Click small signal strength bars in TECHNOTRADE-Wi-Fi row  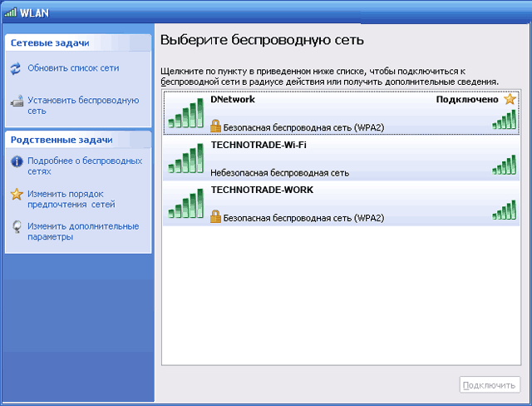pyautogui.click(x=505, y=165)
